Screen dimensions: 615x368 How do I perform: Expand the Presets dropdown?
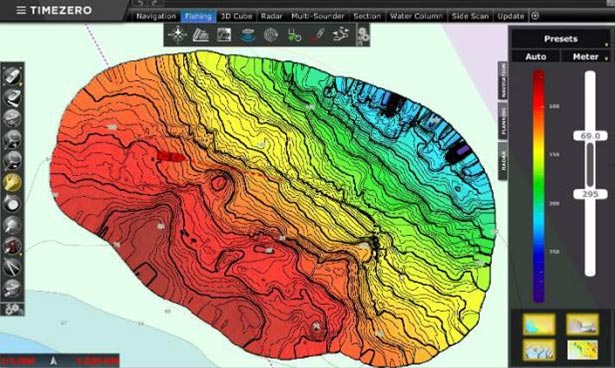pyautogui.click(x=560, y=39)
